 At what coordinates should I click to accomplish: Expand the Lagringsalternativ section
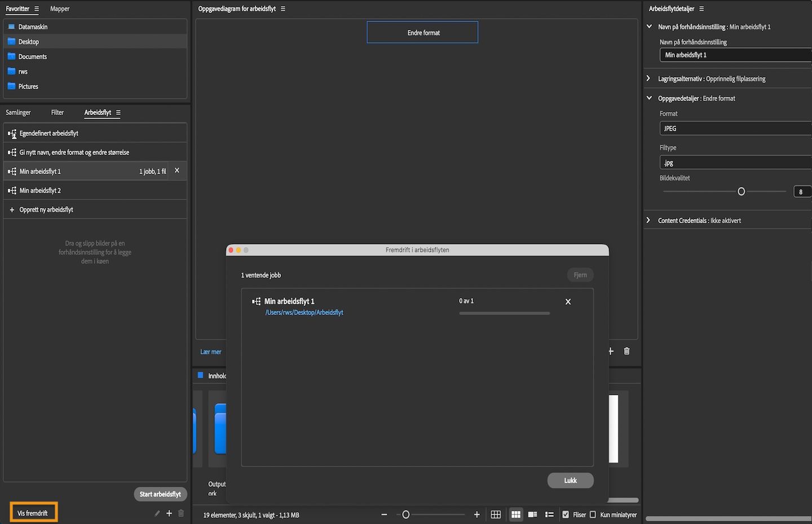pyautogui.click(x=648, y=78)
